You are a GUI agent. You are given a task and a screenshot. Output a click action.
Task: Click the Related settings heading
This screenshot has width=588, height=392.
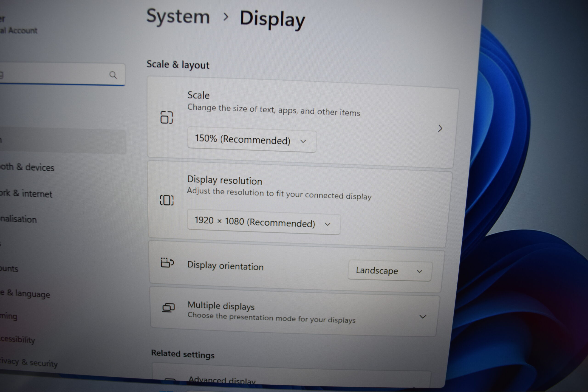pos(183,354)
